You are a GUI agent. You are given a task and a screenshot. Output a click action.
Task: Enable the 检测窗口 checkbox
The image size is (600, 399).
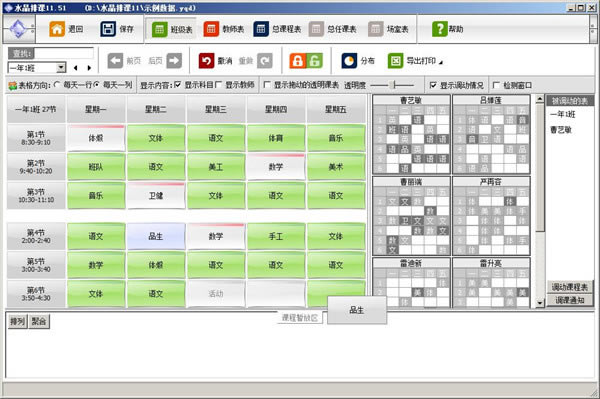pyautogui.click(x=496, y=85)
